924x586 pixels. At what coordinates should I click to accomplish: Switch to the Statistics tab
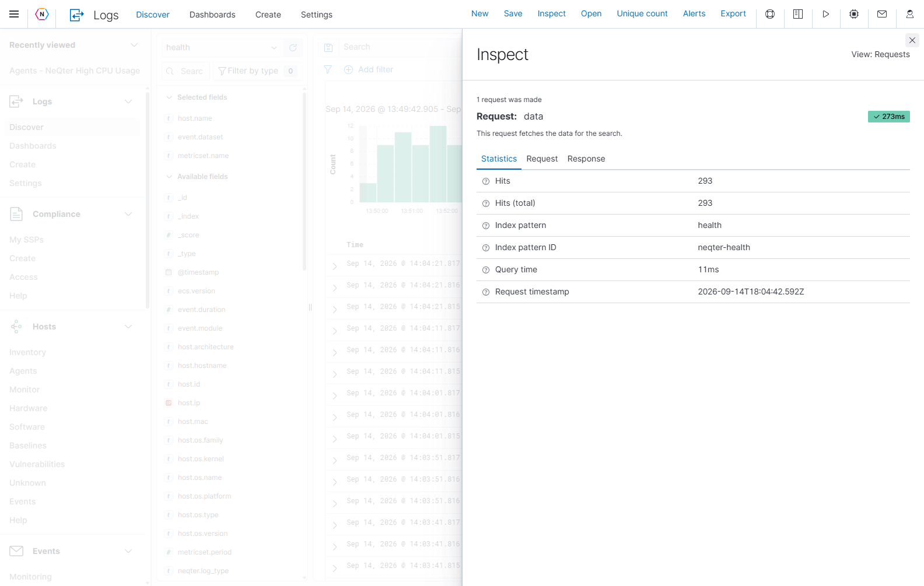pos(499,159)
